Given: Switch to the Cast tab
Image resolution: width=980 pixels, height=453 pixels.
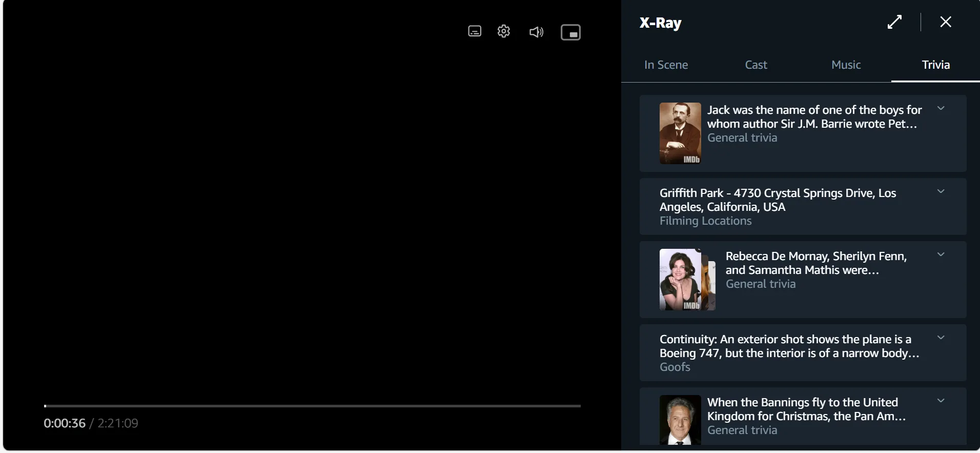Looking at the screenshot, I should (x=756, y=65).
